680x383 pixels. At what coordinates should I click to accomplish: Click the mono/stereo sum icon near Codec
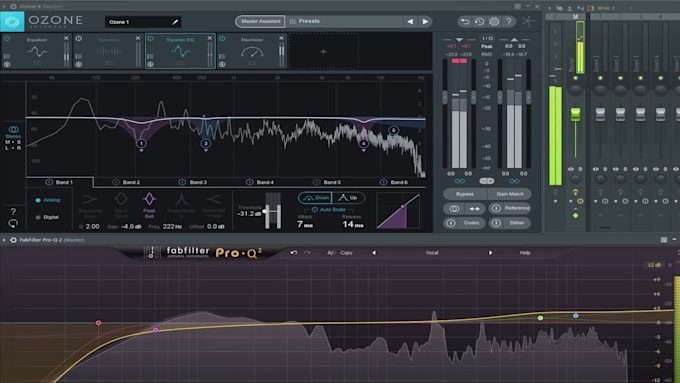(x=454, y=209)
